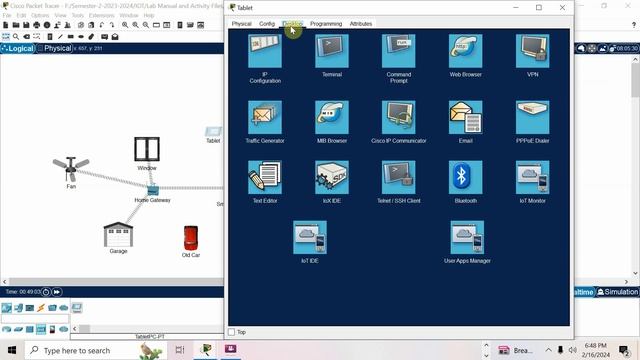This screenshot has width=640, height=360.
Task: Click the Inspect magnifier tool
Action: pyautogui.click(x=16, y=37)
